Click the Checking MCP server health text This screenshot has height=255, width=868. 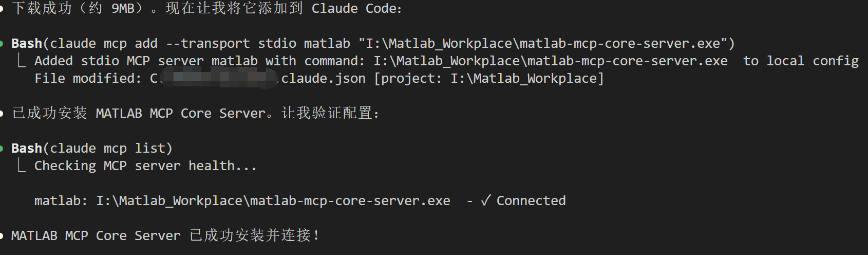pyautogui.click(x=145, y=166)
